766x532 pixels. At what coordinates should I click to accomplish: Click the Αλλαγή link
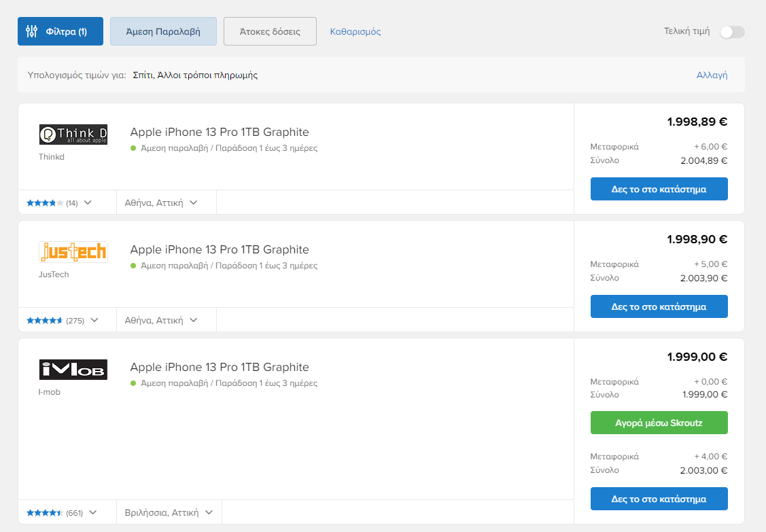point(712,75)
